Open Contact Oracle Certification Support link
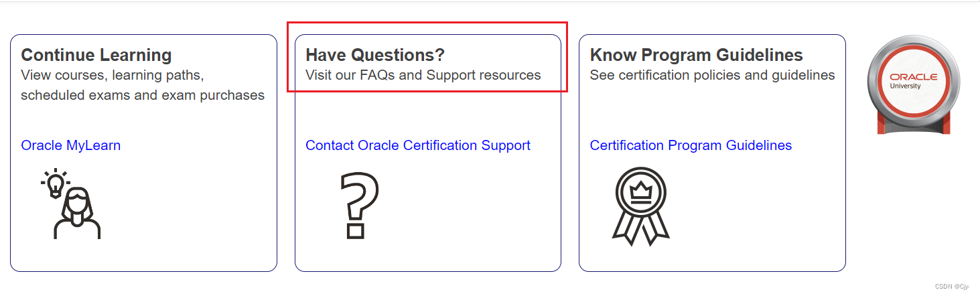Screen dimensions: 980x296 418,145
